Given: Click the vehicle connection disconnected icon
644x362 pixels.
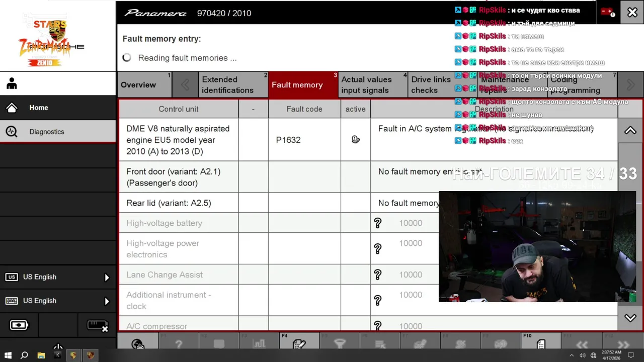Looking at the screenshot, I should coord(98,325).
